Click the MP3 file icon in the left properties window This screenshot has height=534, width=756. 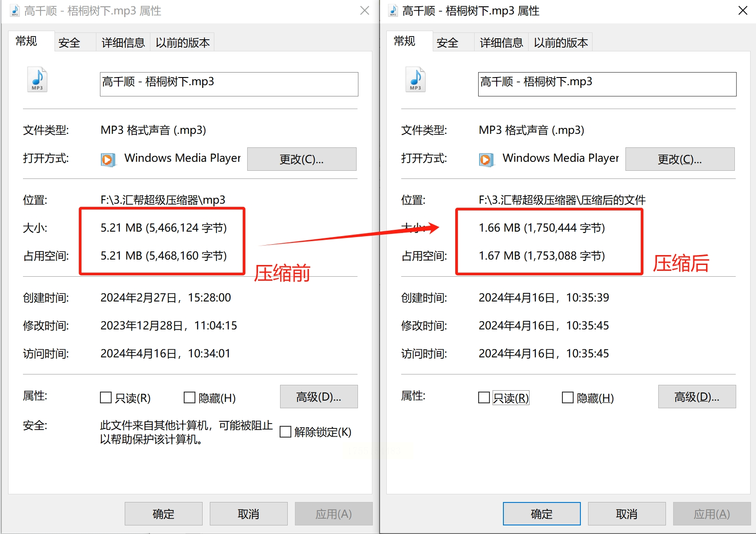[x=37, y=80]
